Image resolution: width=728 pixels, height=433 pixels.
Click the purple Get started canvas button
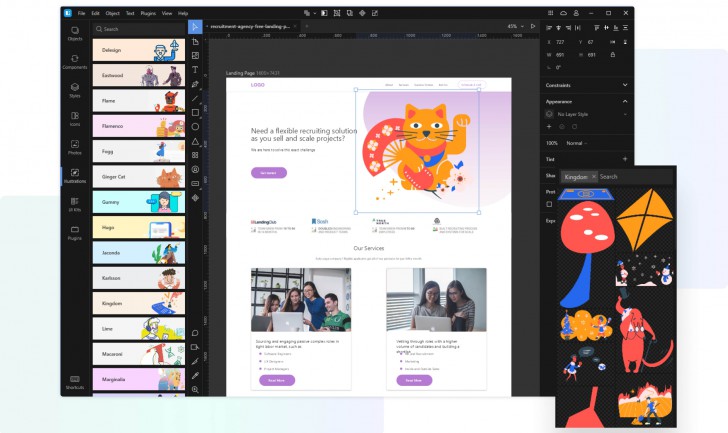click(269, 173)
